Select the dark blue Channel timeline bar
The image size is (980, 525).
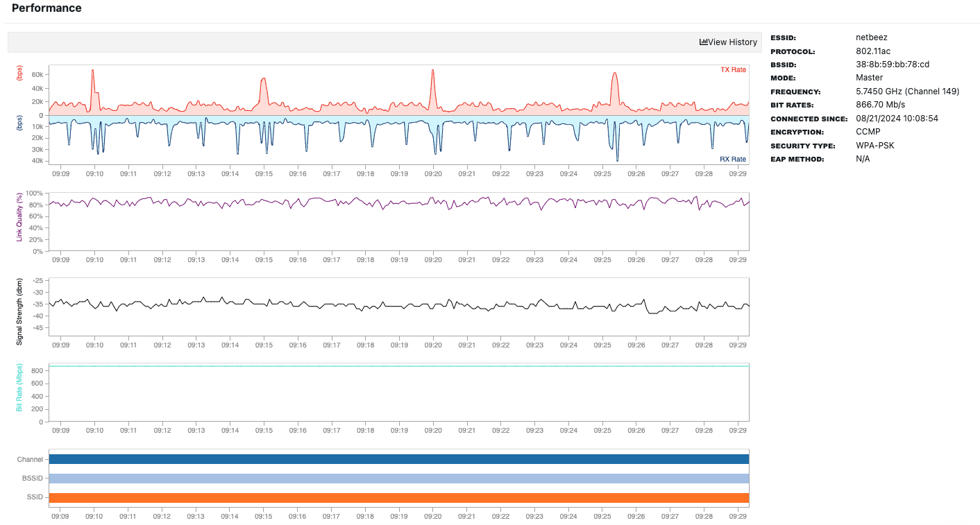click(x=399, y=459)
